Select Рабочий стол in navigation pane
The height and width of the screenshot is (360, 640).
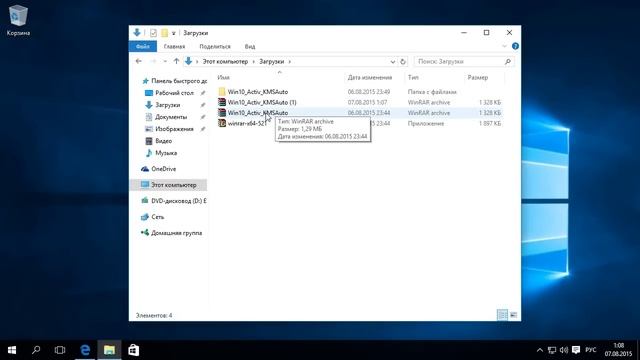point(174,93)
